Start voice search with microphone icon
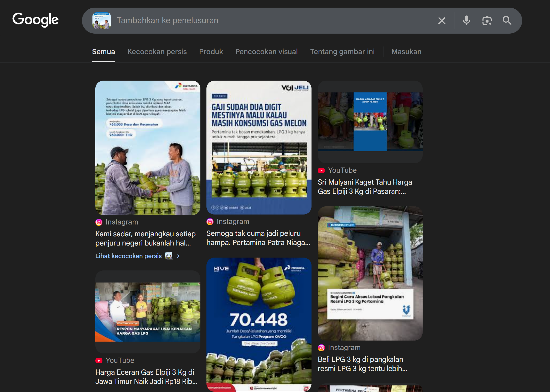 tap(466, 20)
